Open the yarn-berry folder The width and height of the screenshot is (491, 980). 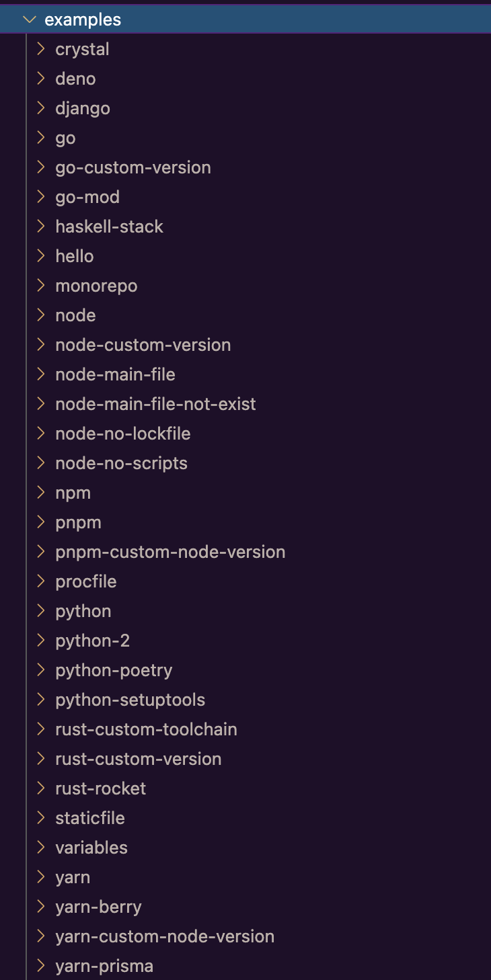pos(98,906)
